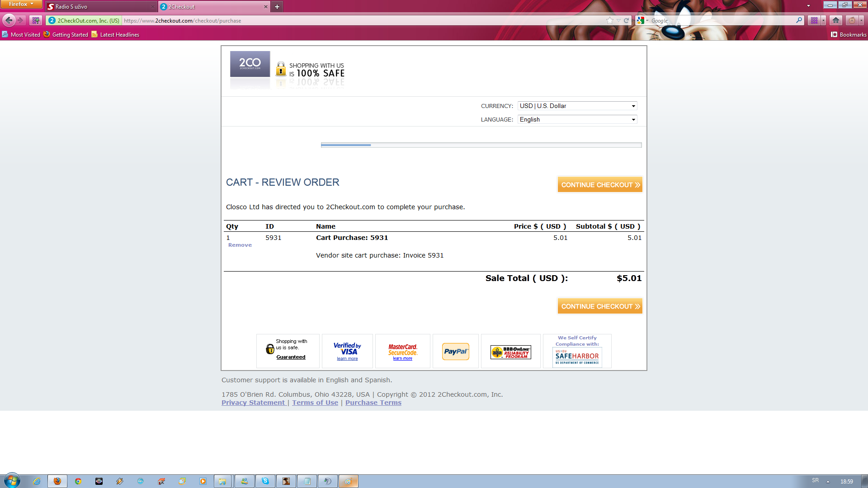Click MasterCard SecureCode learn more
Viewport: 868px width, 488px height.
point(402,358)
